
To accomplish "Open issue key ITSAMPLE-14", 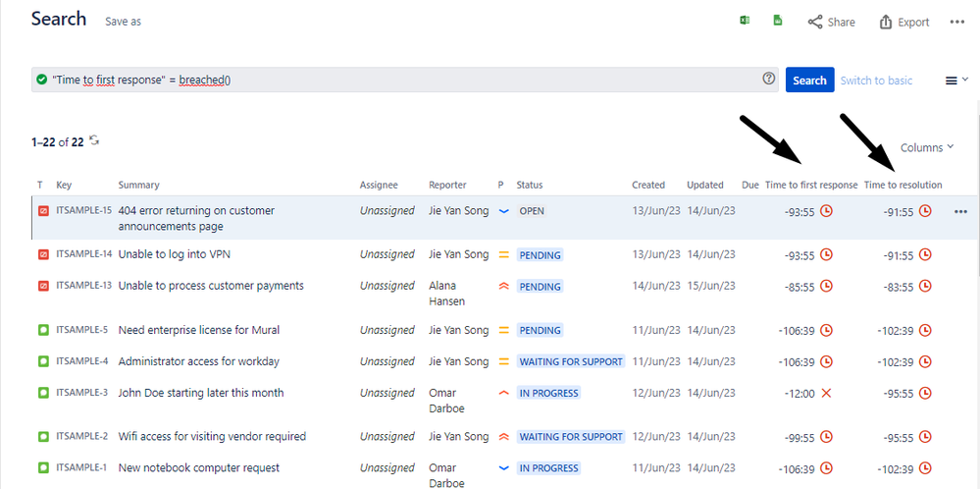I will click(x=83, y=254).
